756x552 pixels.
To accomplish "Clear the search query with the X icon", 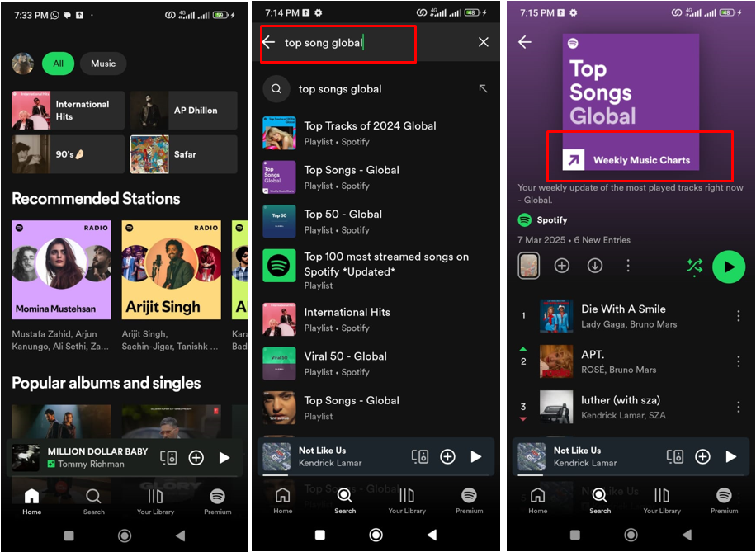I will pos(483,42).
